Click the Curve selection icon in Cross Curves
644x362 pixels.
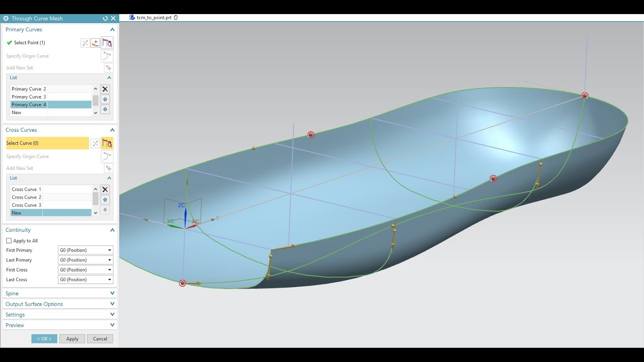point(107,143)
